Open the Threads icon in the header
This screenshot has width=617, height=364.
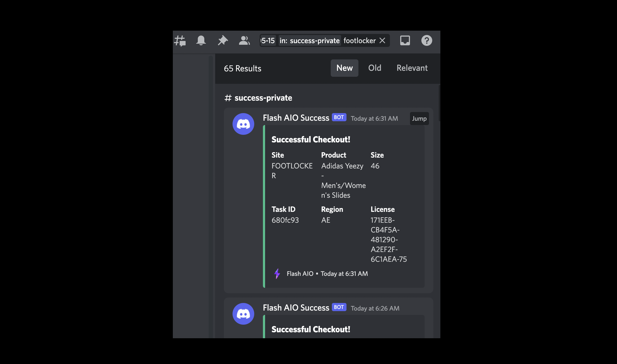tap(180, 41)
